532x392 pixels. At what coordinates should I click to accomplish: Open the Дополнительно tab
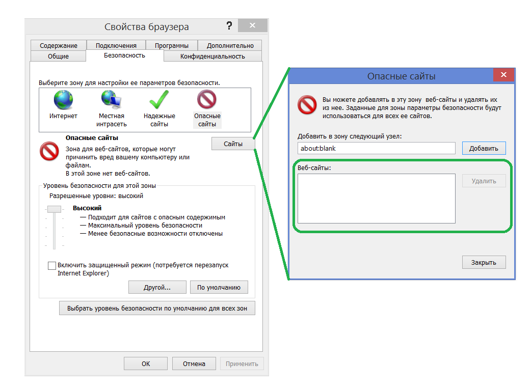point(230,45)
